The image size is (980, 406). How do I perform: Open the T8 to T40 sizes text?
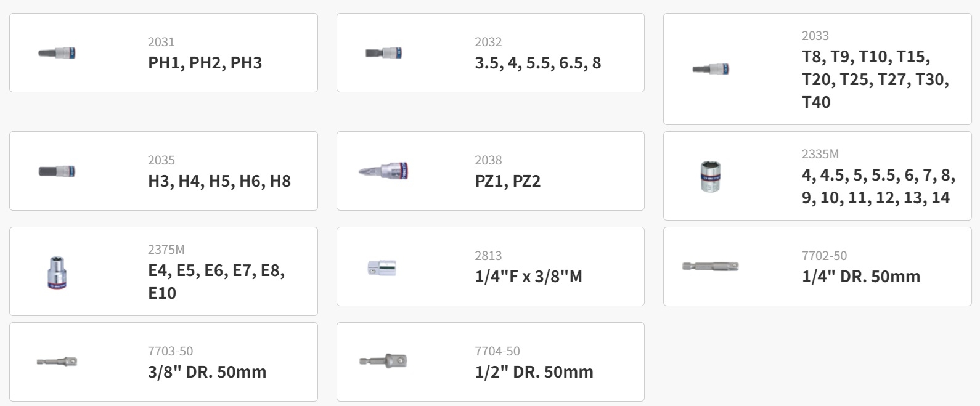coord(875,79)
